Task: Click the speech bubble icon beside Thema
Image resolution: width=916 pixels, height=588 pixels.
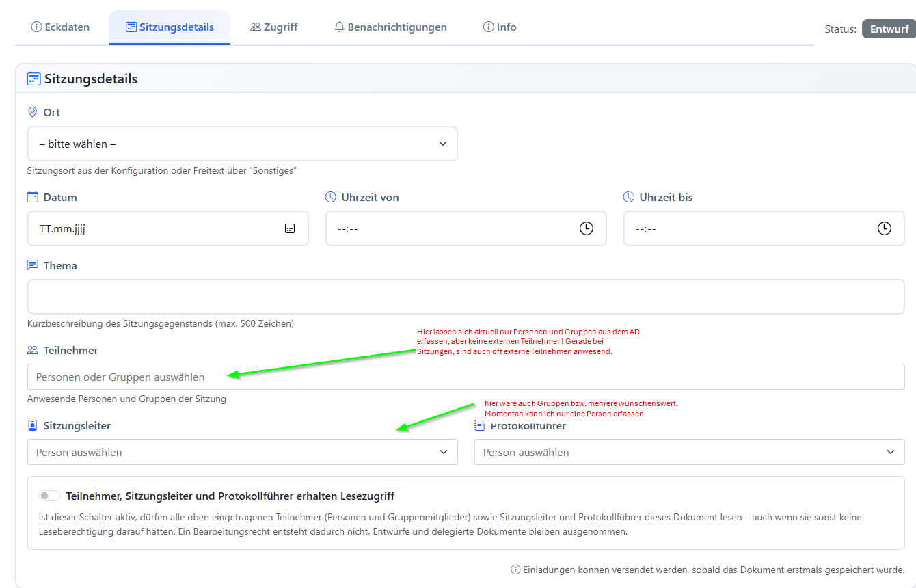Action: [x=32, y=265]
